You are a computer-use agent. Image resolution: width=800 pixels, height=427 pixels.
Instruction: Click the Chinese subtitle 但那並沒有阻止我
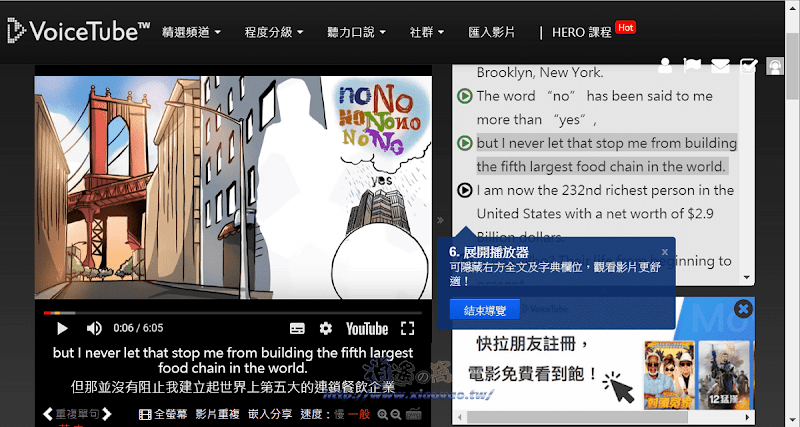tap(233, 387)
